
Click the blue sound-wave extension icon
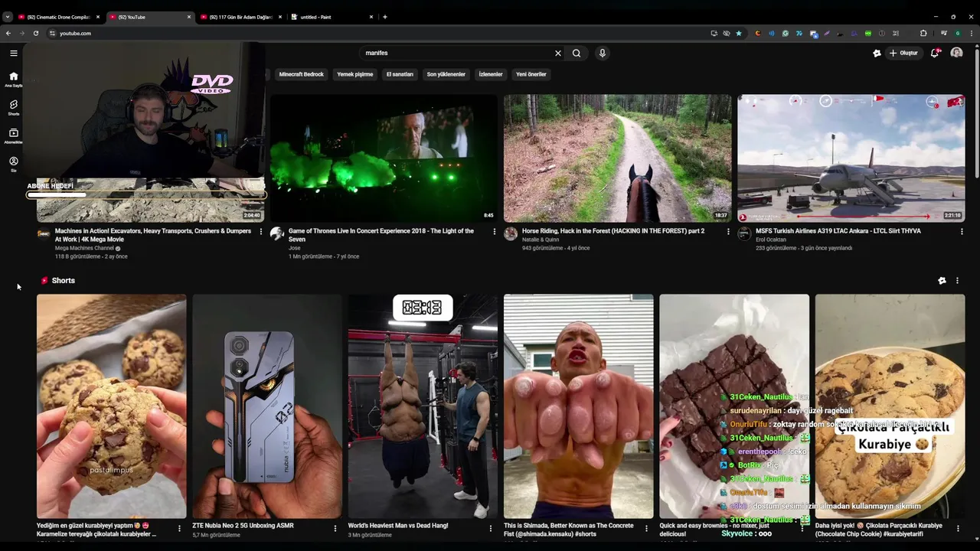click(772, 33)
